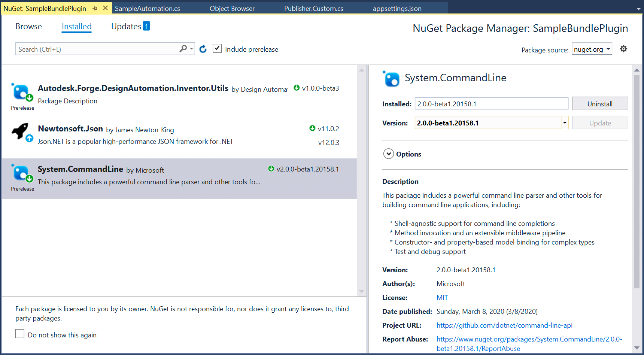Open the MIT license link
The image size is (644, 355).
(442, 297)
